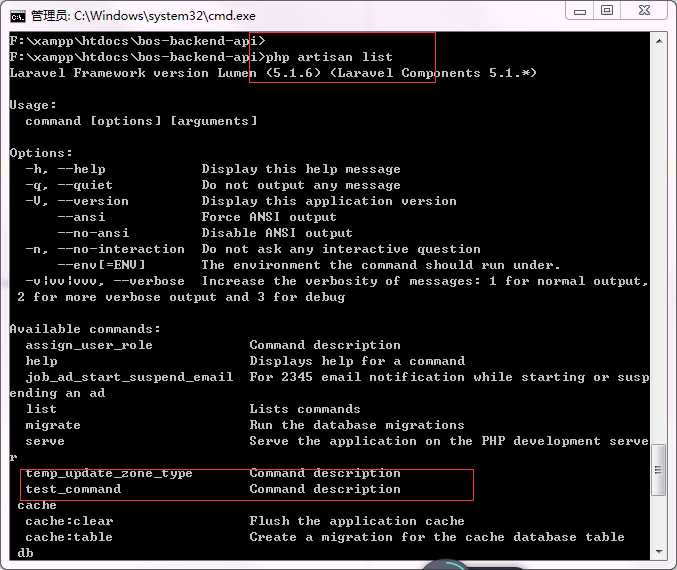Maximize the cmd.exe window
The image size is (677, 570).
pyautogui.click(x=607, y=10)
